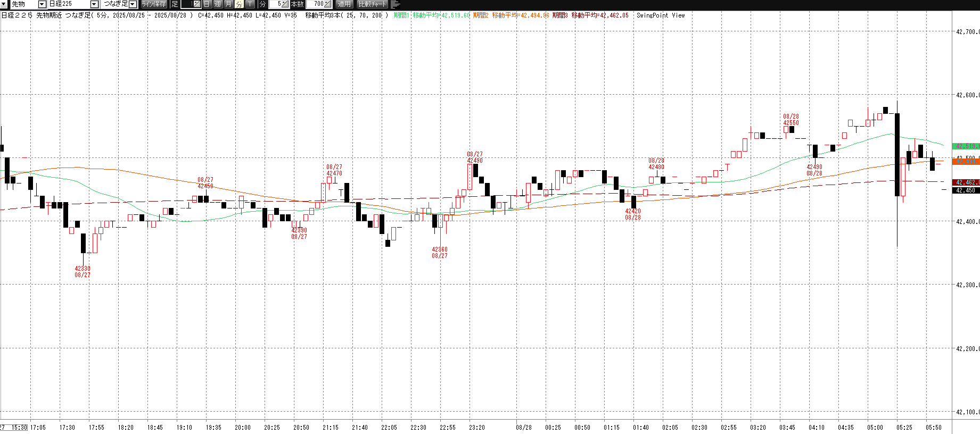Expand the 日経225 symbol dropdown
The height and width of the screenshot is (434, 980).
pyautogui.click(x=94, y=4)
